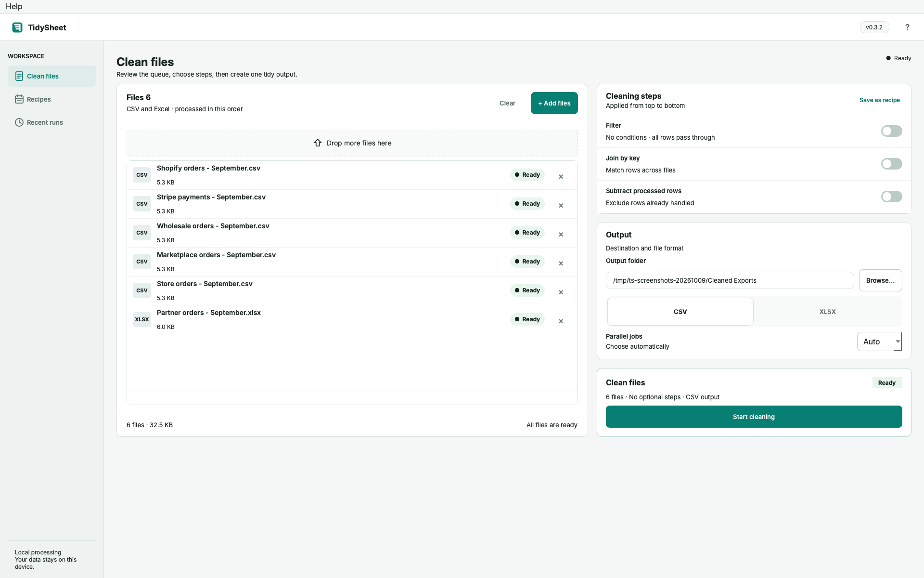
Task: Select Clean files in sidebar
Action: click(52, 76)
